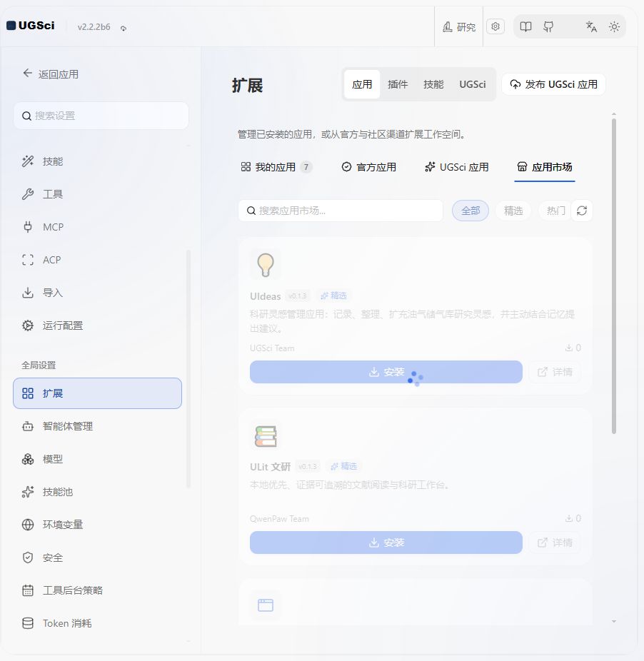Click the UGSci logo
The height and width of the screenshot is (661, 644).
31,26
